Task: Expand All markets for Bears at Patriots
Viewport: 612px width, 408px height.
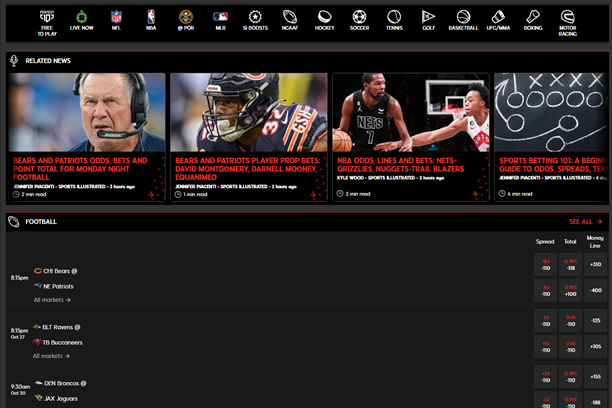Action: click(x=52, y=299)
